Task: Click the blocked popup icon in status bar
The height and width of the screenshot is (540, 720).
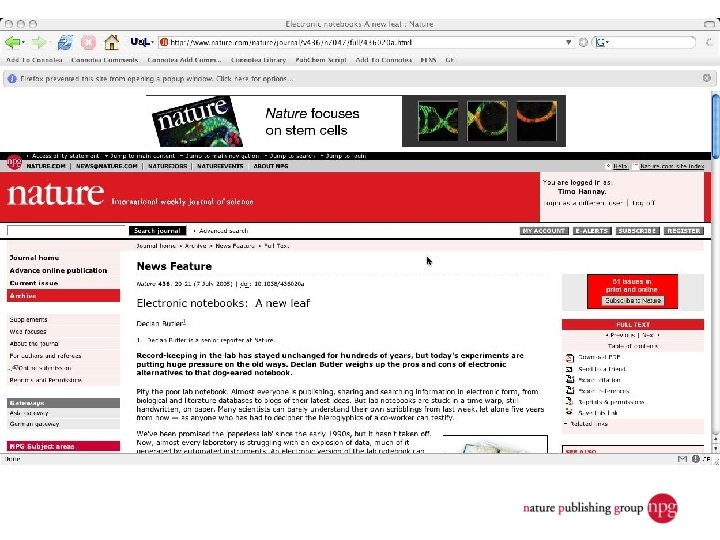Action: pos(696,459)
